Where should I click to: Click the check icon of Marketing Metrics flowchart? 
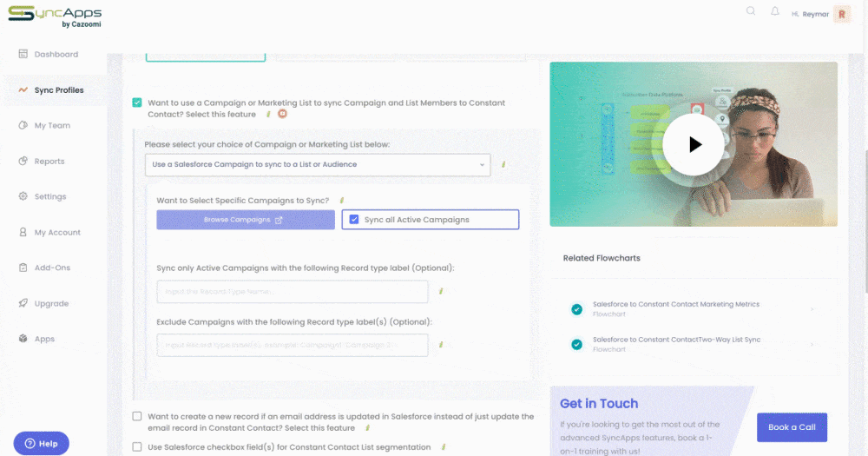pyautogui.click(x=577, y=309)
